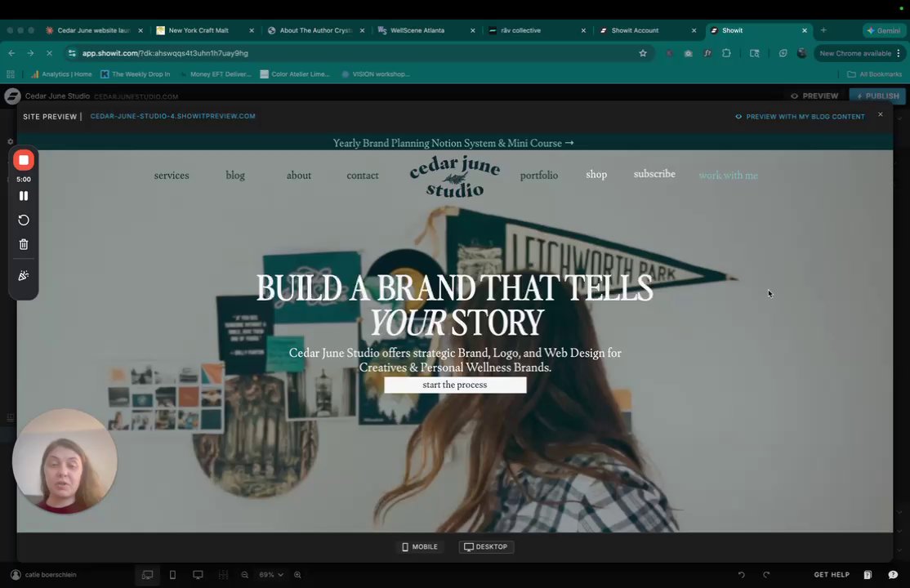Open the 69% zoom level dropdown
910x588 pixels.
pos(271,575)
